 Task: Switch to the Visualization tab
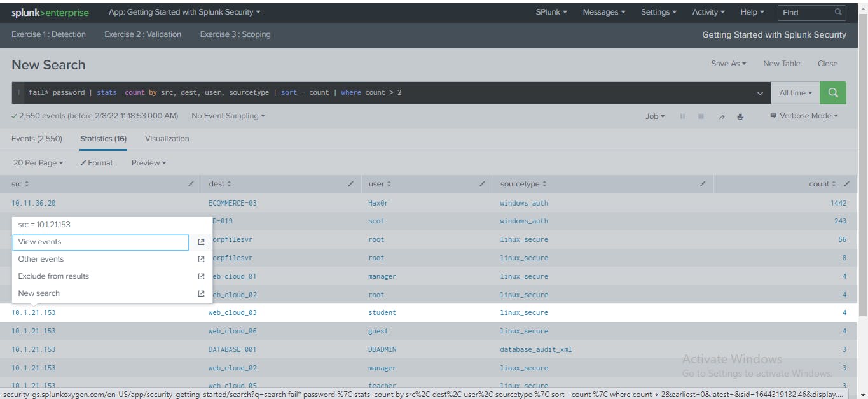167,139
